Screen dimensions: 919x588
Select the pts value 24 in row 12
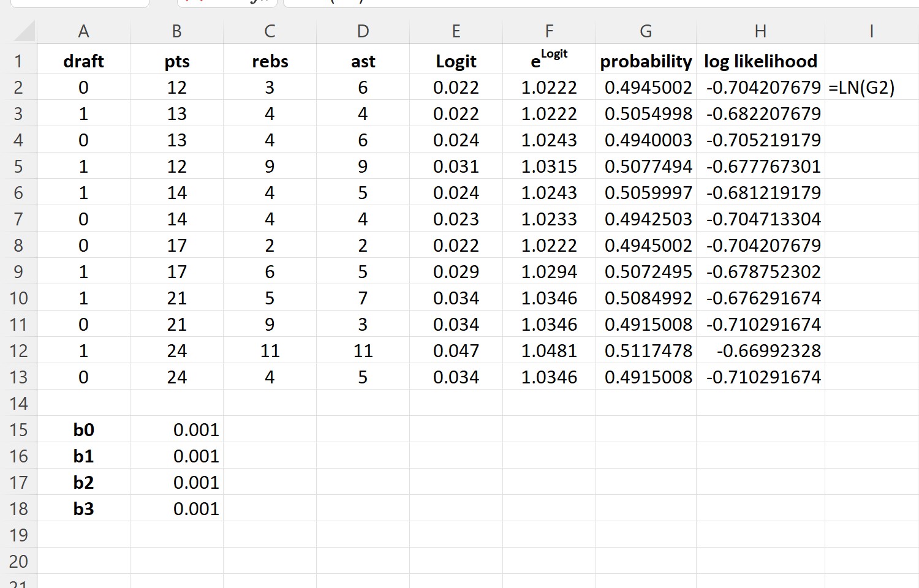[x=176, y=350]
